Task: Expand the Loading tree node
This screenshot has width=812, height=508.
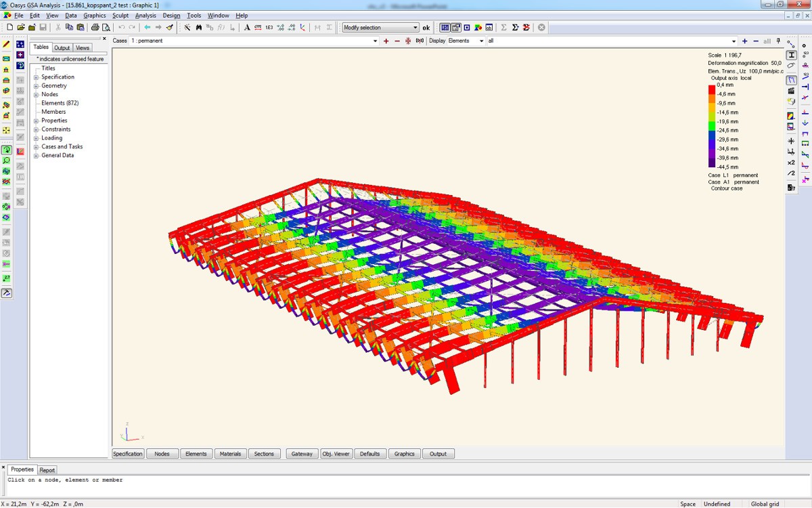Action: (x=37, y=138)
